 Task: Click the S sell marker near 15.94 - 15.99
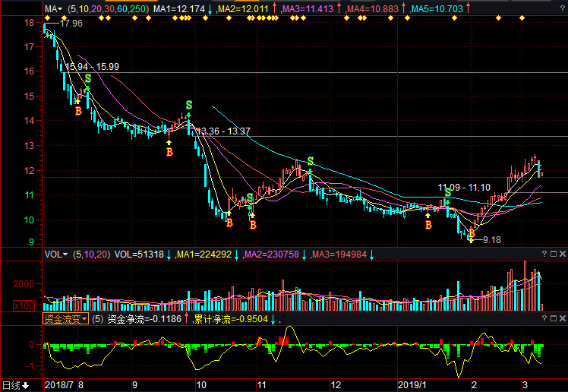[88, 78]
